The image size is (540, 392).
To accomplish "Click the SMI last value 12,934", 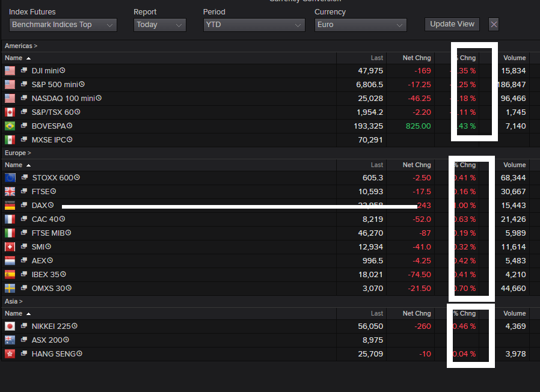I will coord(370,247).
